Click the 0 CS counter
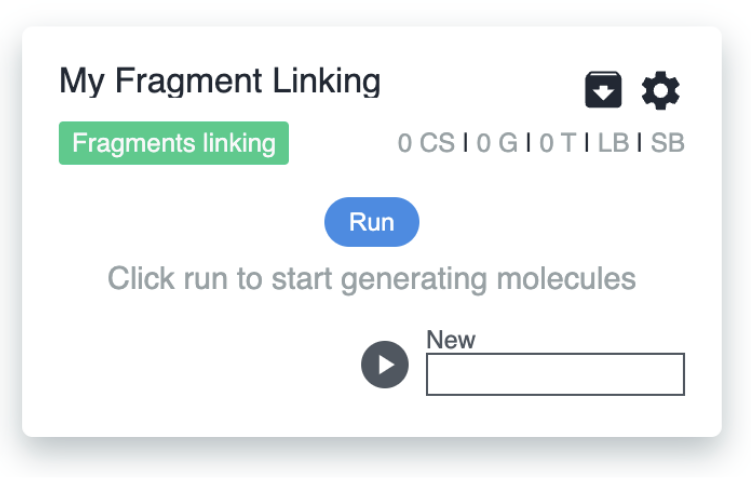This screenshot has width=751, height=478. click(x=426, y=143)
